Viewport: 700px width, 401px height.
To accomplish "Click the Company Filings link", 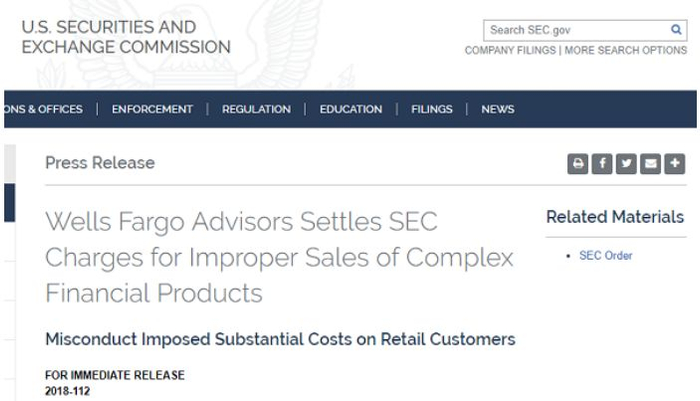I will click(509, 50).
